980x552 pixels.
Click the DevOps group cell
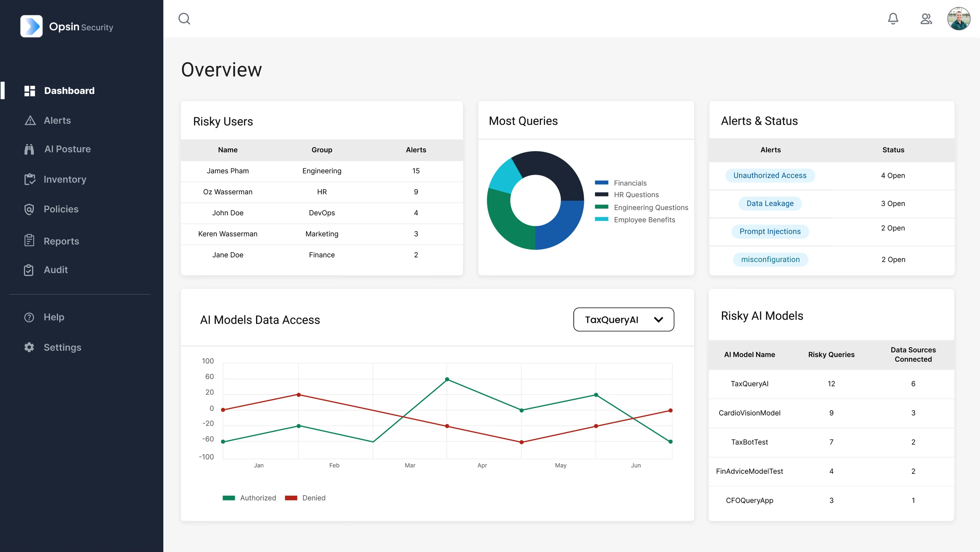[x=322, y=213]
